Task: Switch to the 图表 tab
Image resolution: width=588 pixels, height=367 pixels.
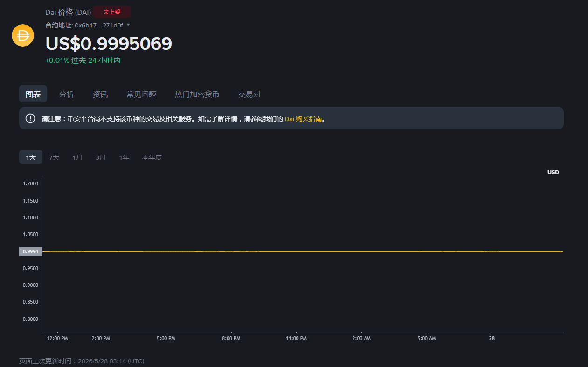Action: point(33,94)
